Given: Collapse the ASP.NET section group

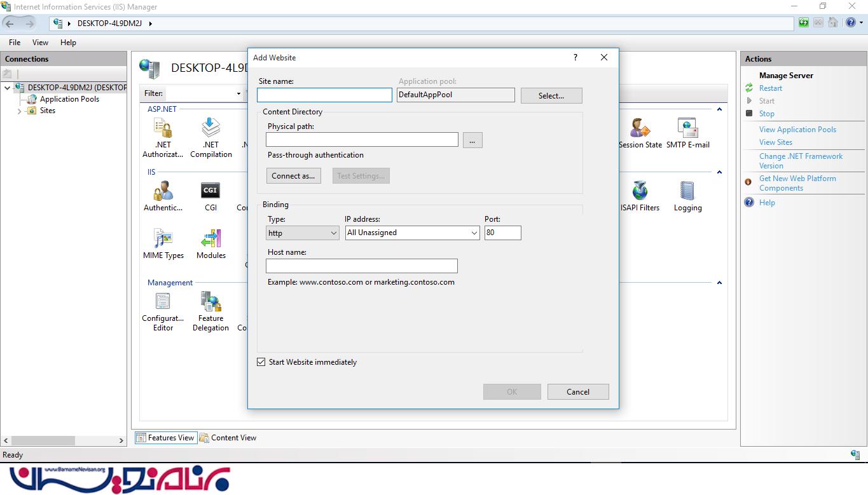Looking at the screenshot, I should (x=719, y=109).
